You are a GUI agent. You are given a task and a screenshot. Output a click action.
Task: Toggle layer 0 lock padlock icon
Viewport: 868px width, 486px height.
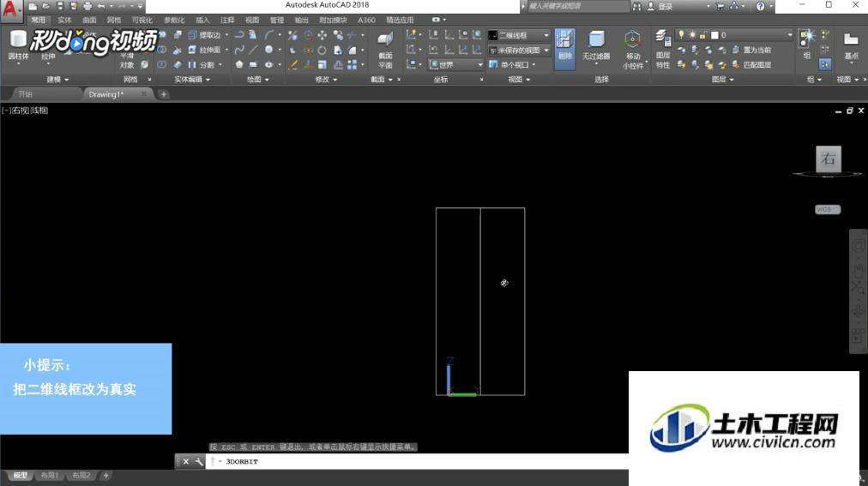[x=702, y=35]
